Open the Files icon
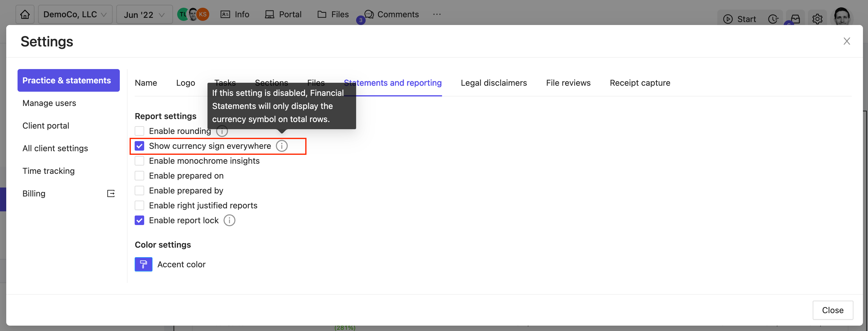The image size is (868, 331). (x=322, y=14)
